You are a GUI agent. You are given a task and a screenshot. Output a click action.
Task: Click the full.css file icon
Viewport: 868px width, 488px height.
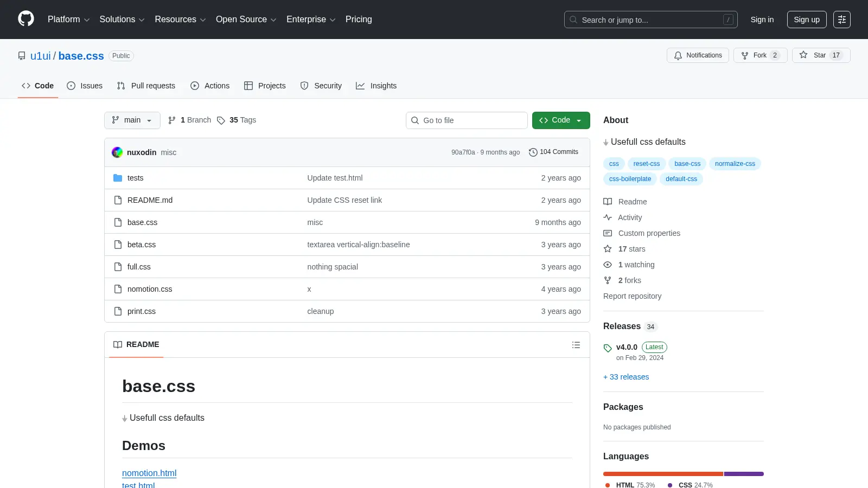118,267
